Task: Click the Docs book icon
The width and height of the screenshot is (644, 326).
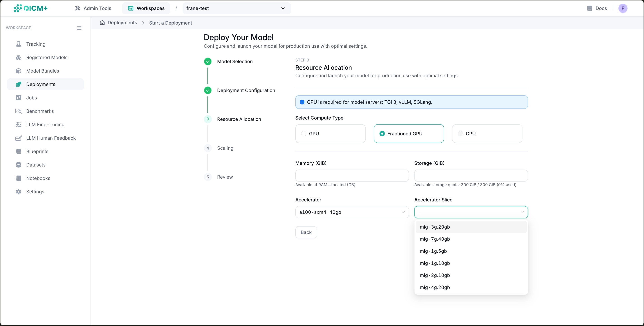Action: (x=589, y=8)
